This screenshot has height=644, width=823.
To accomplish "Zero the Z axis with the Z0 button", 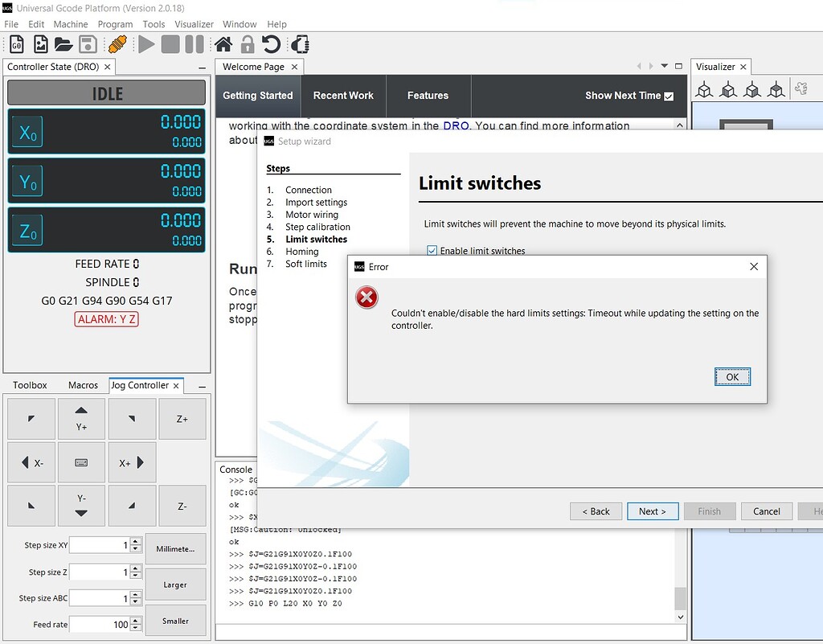I will [27, 231].
